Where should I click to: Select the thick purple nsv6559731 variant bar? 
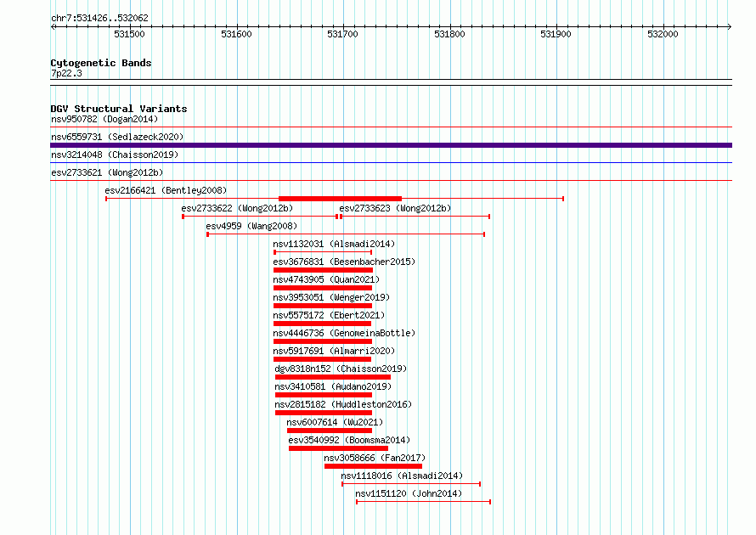pos(391,145)
